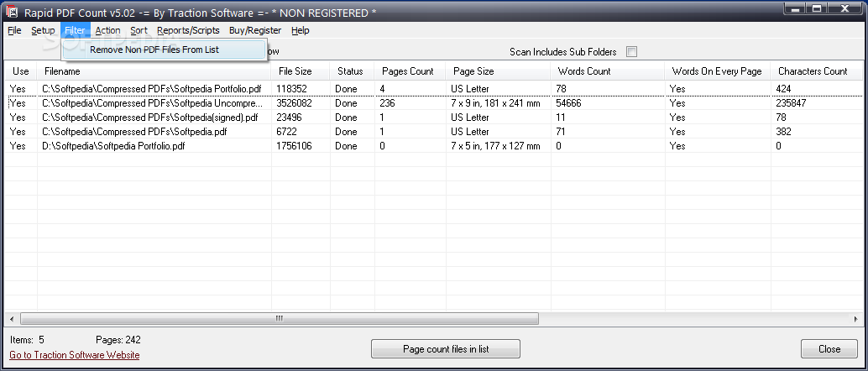The image size is (868, 371).
Task: Sort by the Words Count column header
Action: pos(608,71)
